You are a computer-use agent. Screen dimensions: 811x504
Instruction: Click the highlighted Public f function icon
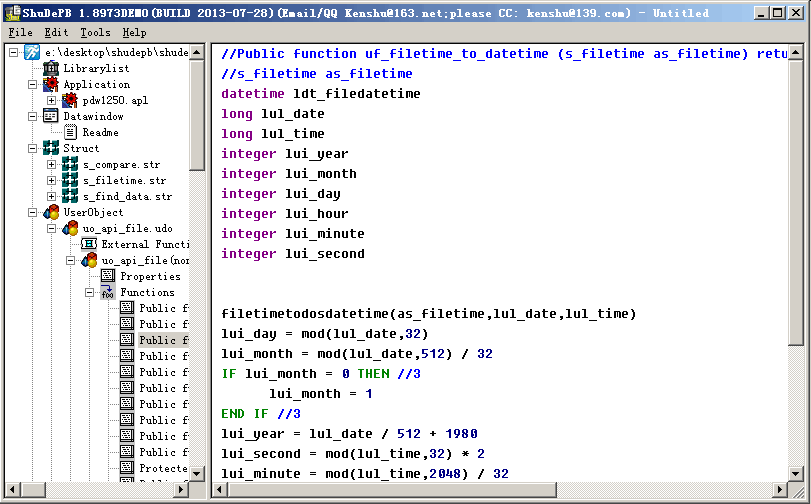[127, 340]
